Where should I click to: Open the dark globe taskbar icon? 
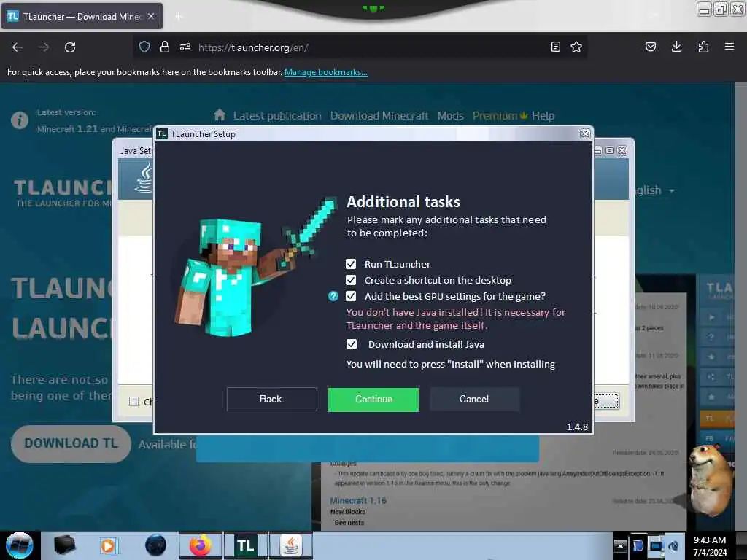click(156, 545)
